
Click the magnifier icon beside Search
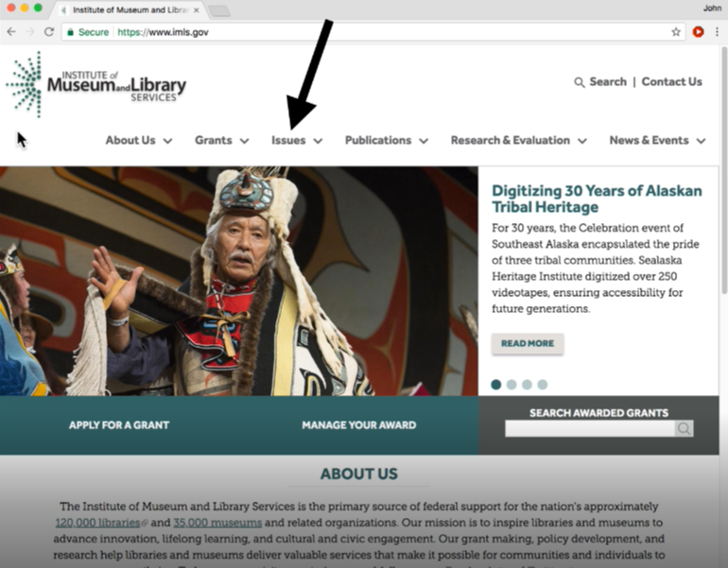[579, 82]
